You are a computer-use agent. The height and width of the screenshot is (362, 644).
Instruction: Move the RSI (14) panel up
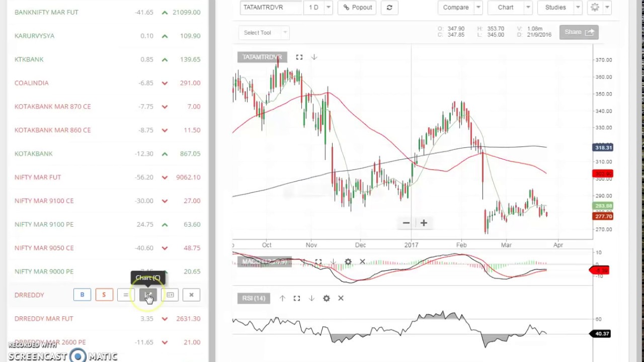click(x=282, y=298)
